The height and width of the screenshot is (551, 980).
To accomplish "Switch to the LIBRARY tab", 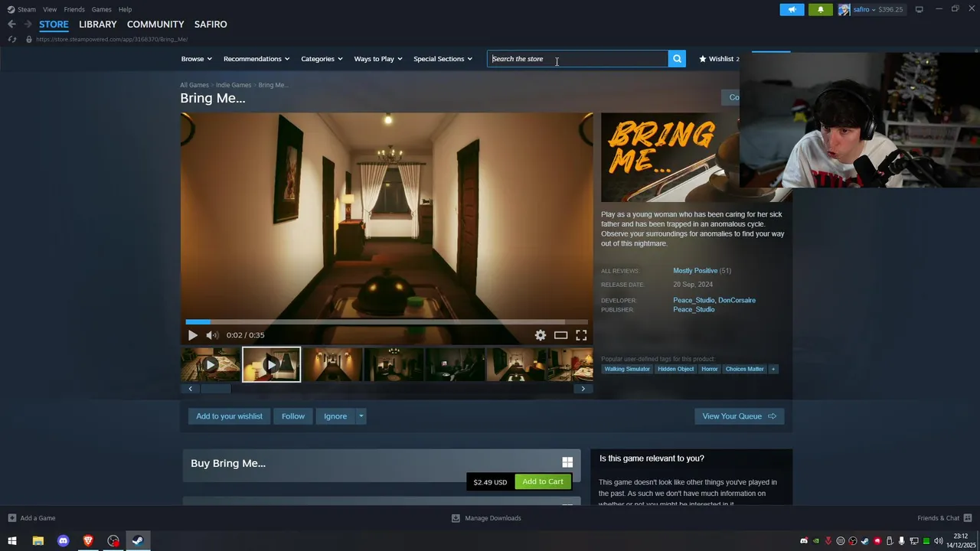I will 98,24.
